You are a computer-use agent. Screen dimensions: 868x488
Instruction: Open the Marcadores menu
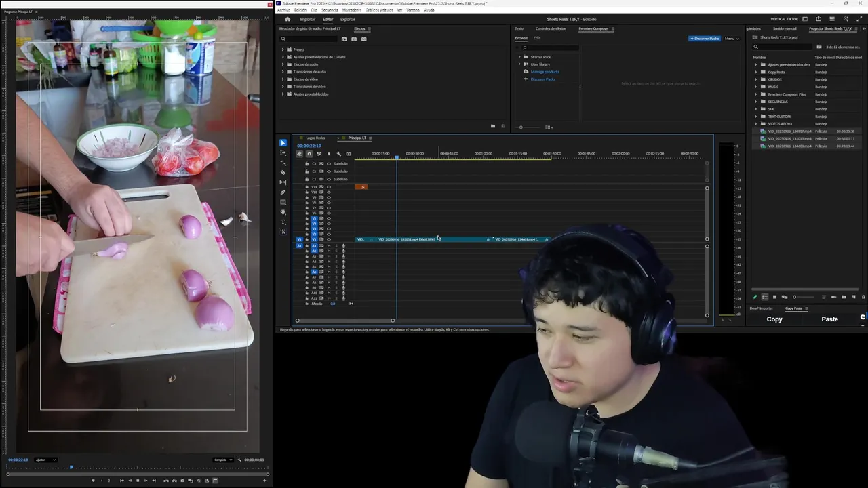click(352, 9)
